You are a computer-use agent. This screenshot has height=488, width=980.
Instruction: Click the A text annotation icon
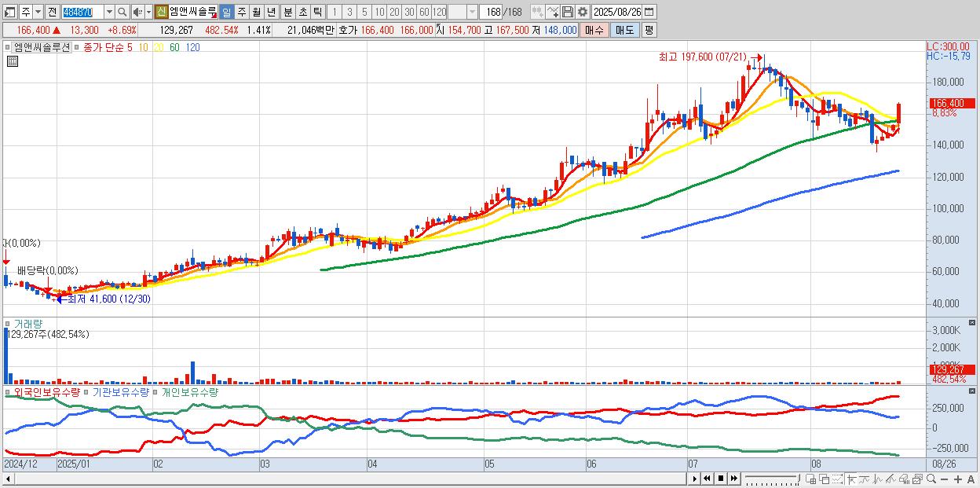point(971,479)
